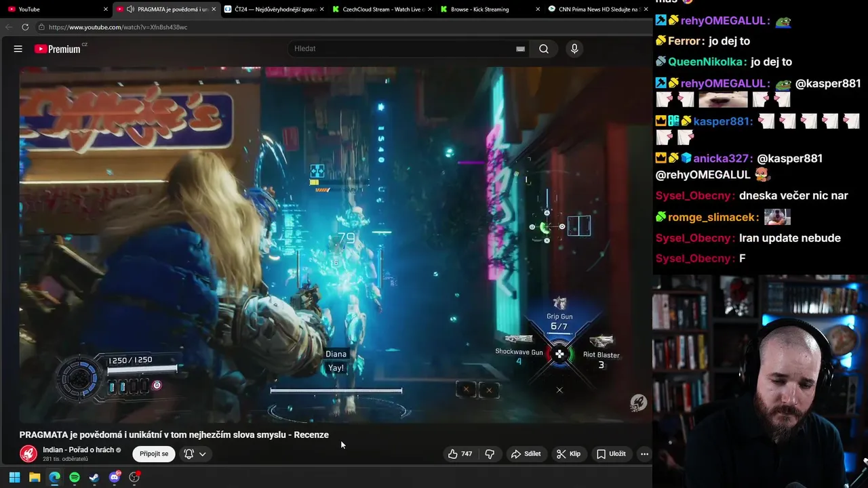View site info lock icon in address bar
Viewport: 868px width, 488px height.
(x=41, y=27)
